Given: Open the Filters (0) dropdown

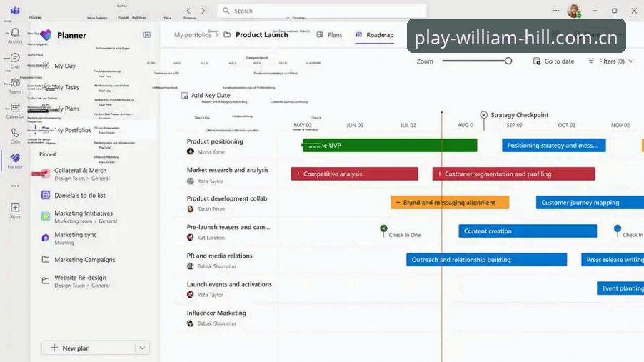Looking at the screenshot, I should 610,61.
